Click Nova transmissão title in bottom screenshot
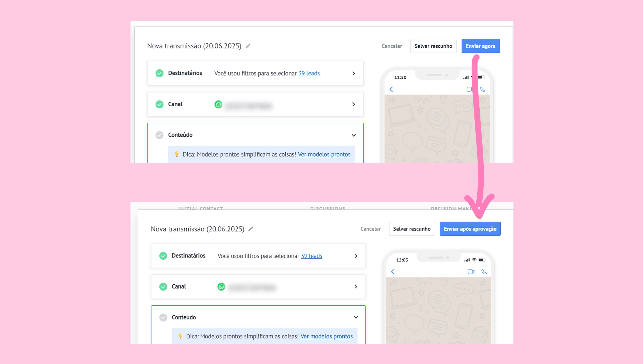Image resolution: width=643 pixels, height=364 pixels. [x=198, y=229]
